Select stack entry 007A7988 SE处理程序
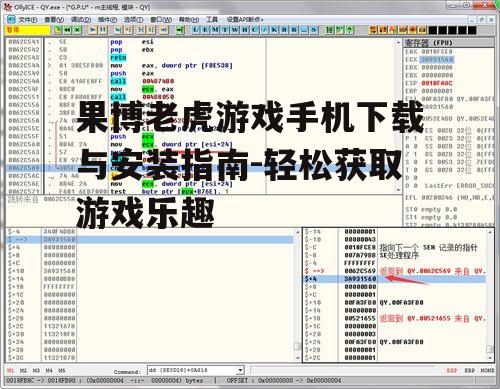Screen dimensions: 500x389 click(395, 255)
